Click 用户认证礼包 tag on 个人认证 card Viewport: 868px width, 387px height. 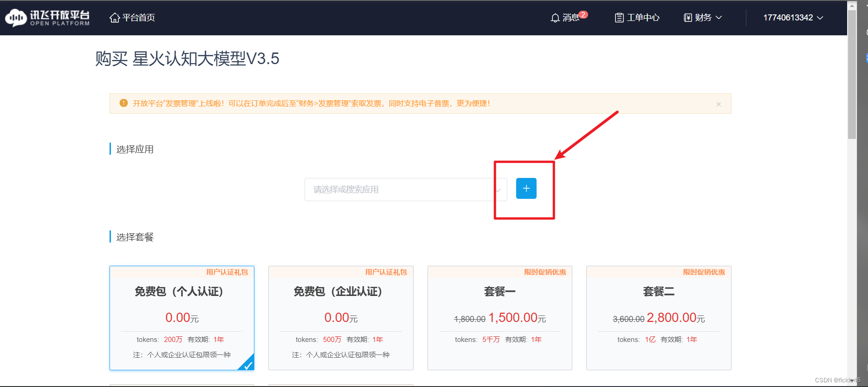pos(227,272)
